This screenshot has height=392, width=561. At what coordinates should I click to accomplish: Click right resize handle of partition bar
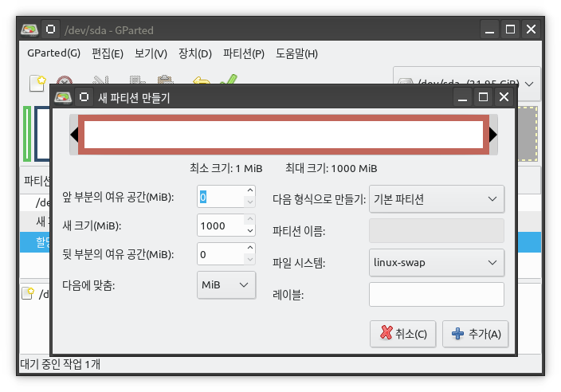tap(493, 135)
